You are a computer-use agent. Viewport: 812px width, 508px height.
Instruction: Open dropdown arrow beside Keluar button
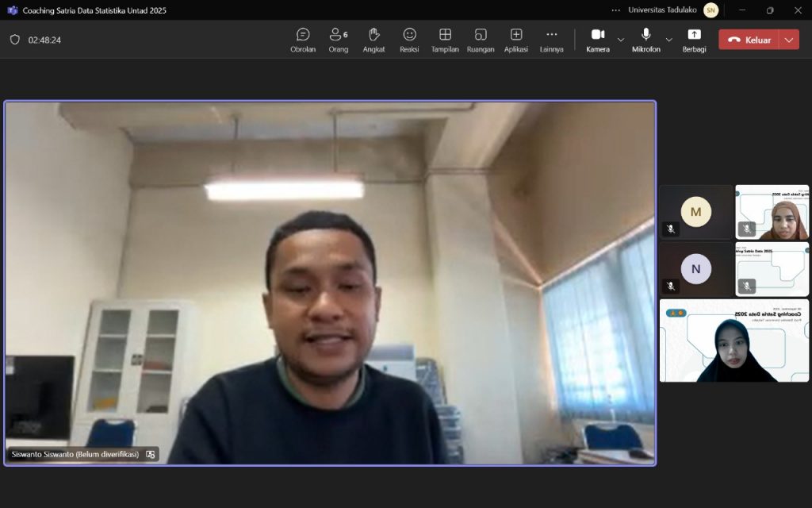(x=789, y=40)
